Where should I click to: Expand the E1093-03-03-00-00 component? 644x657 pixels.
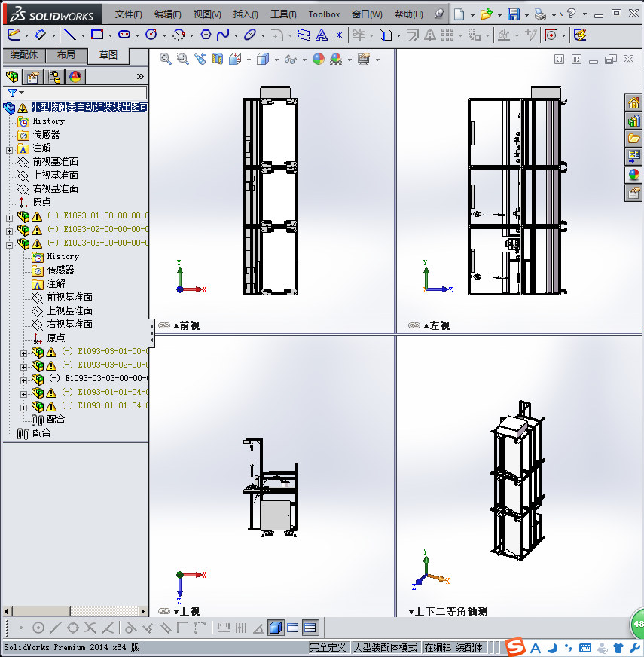pyautogui.click(x=23, y=380)
